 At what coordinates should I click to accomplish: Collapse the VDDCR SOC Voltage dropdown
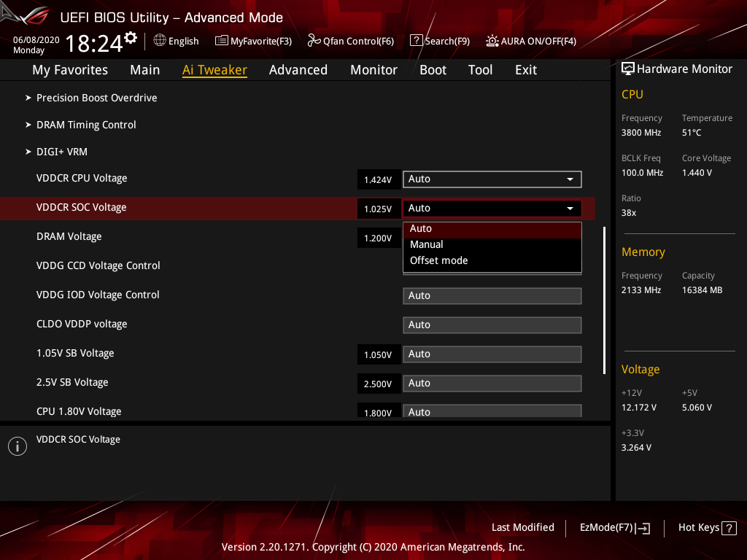click(492, 208)
